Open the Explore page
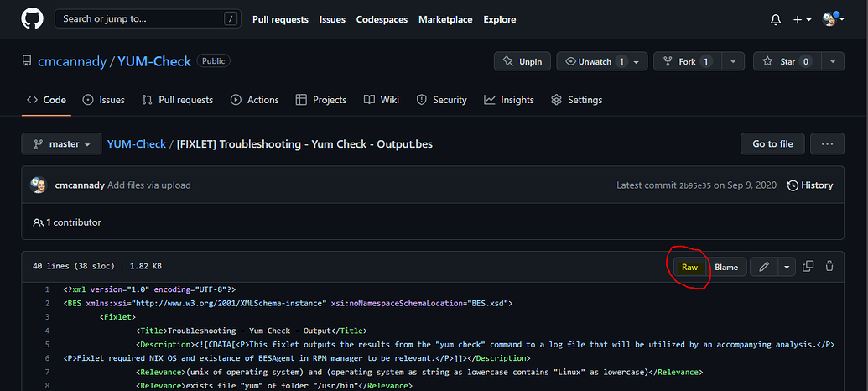 (500, 19)
